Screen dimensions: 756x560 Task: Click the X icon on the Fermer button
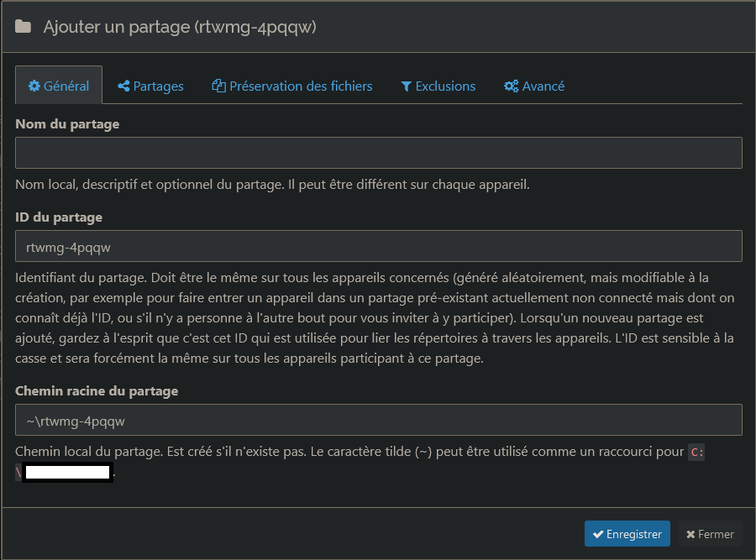coord(690,534)
